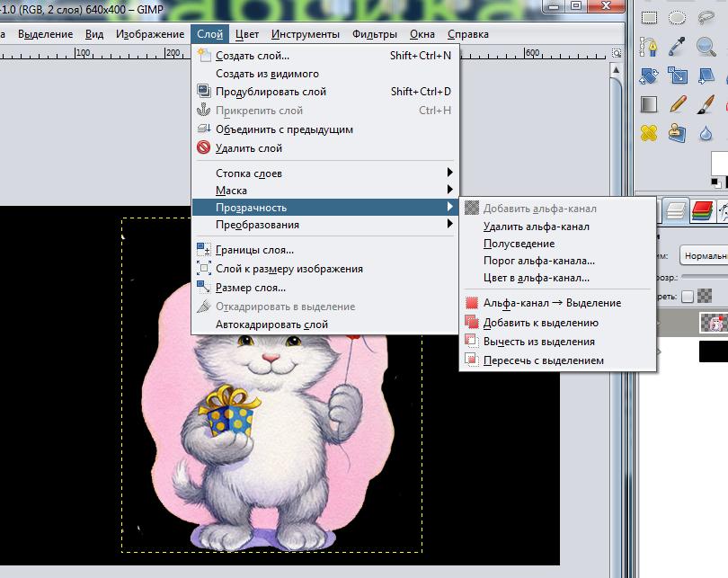The image size is (728, 578).
Task: Choose Цвет в альфа-канал...
Action: point(557,278)
